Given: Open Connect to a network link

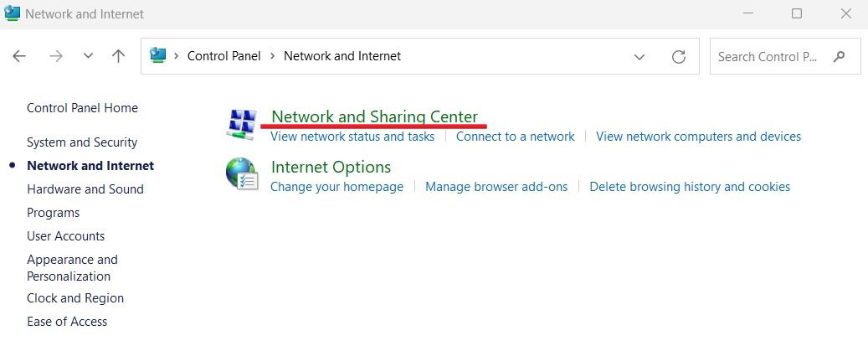Looking at the screenshot, I should (516, 137).
